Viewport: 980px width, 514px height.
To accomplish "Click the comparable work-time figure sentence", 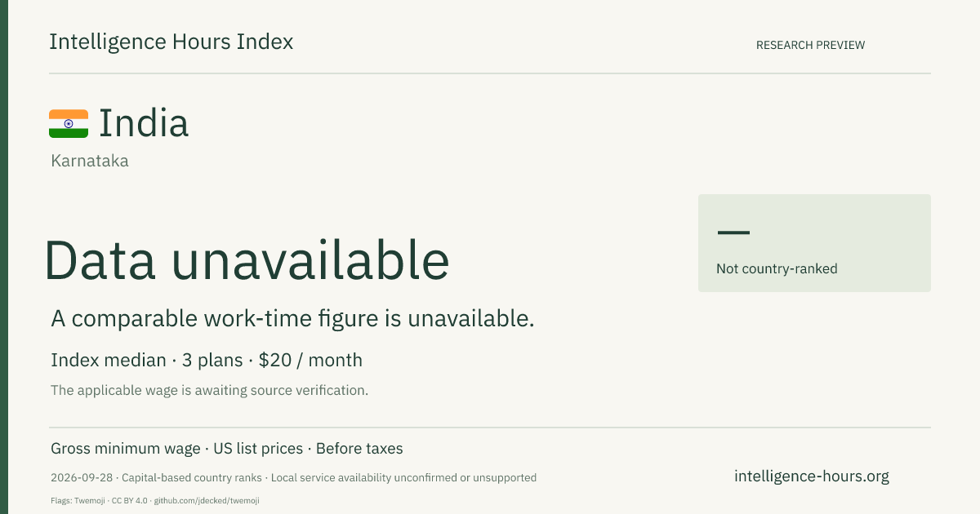I will 292,319.
